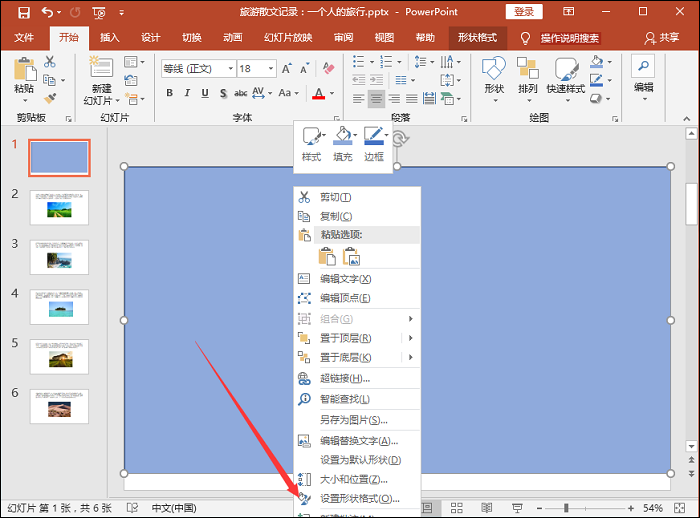Open the 设计 ribbon tab

(x=150, y=38)
